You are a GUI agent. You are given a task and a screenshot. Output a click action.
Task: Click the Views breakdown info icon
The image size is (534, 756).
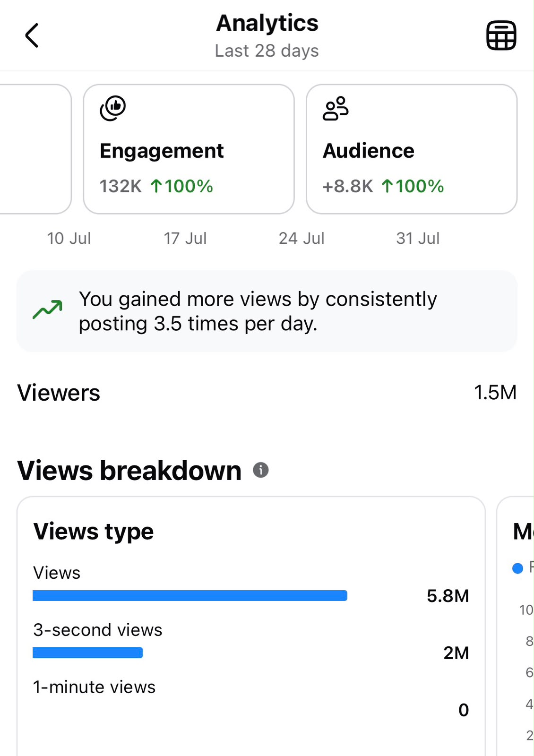261,470
